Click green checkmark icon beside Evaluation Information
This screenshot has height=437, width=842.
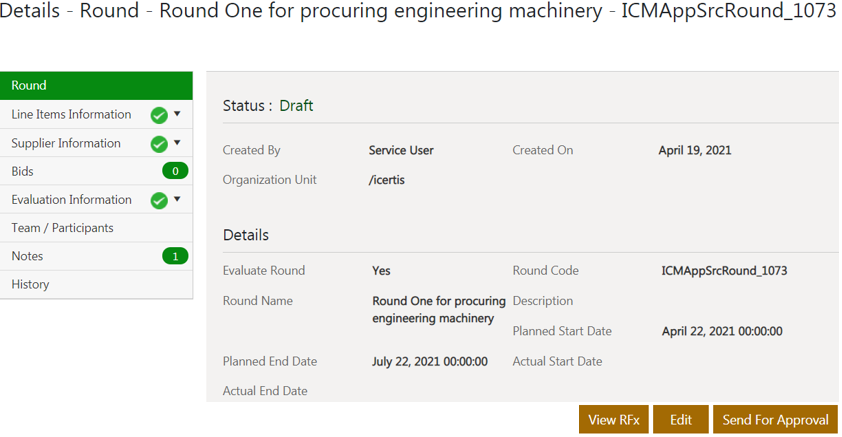tap(159, 200)
